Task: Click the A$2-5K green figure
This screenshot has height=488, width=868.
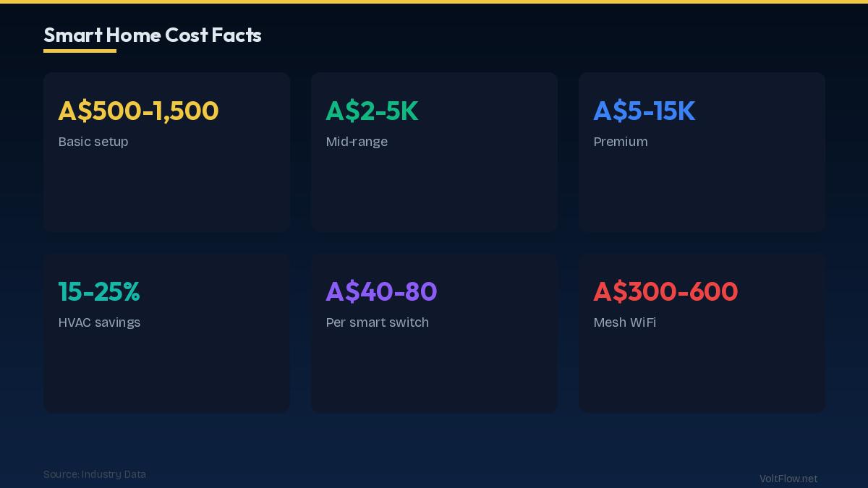Action: coord(372,111)
